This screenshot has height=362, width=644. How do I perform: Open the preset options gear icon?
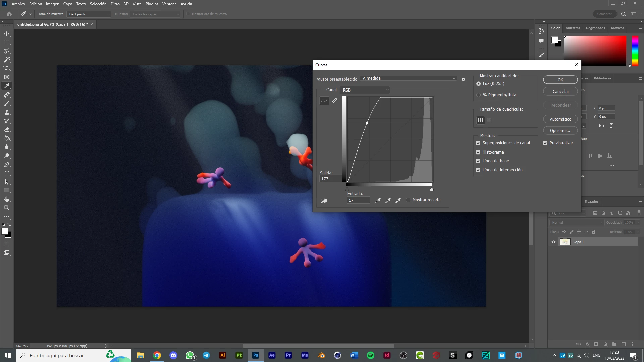pos(464,79)
